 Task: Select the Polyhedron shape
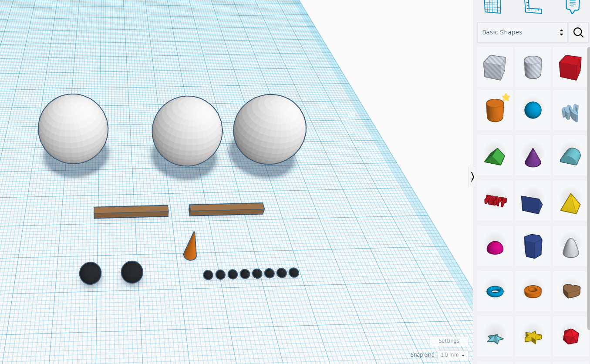coord(570,336)
